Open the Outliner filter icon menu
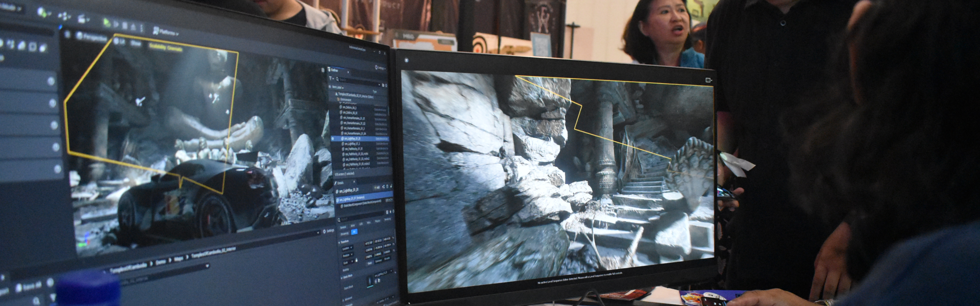This screenshot has width=980, height=306. pos(331,79)
